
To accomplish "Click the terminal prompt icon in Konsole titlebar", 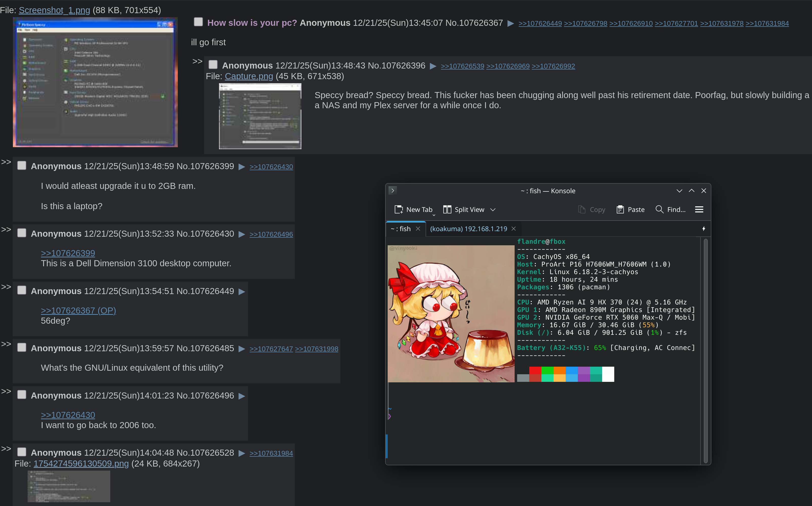I will [393, 190].
